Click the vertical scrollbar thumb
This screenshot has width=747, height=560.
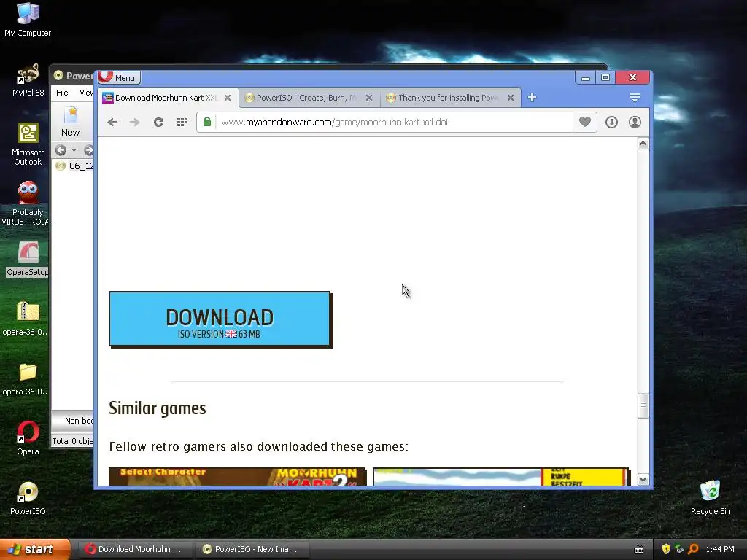coord(643,405)
